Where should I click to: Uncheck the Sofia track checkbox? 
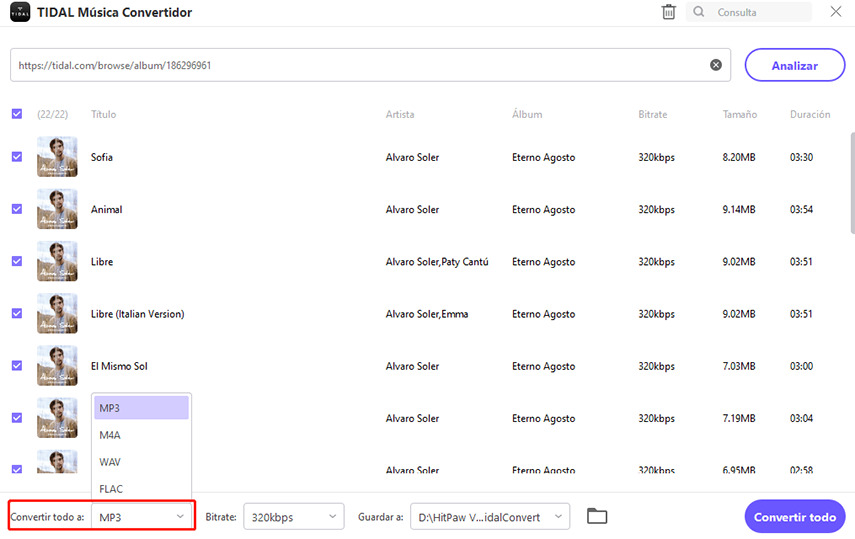click(x=17, y=157)
